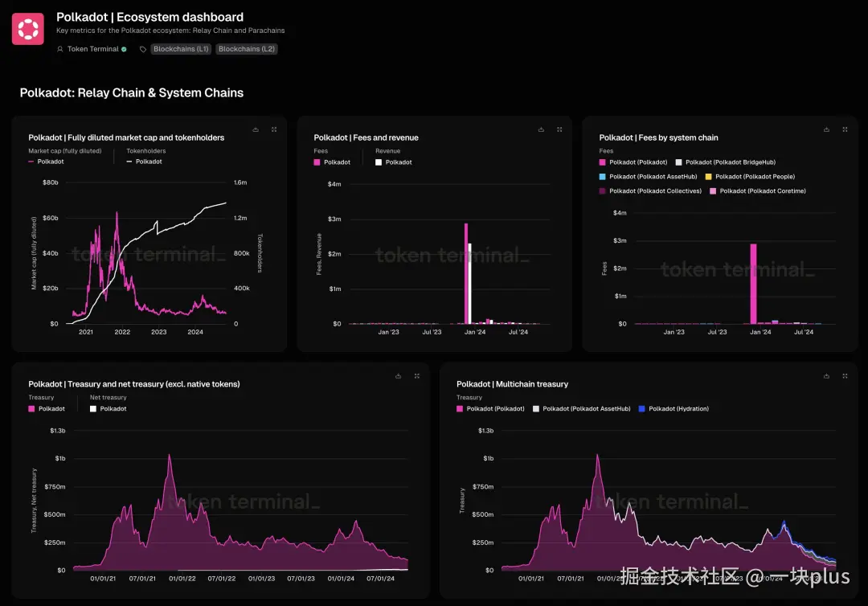Expand the Fees and revenue chart fullscreen
This screenshot has height=606, width=868.
559,129
